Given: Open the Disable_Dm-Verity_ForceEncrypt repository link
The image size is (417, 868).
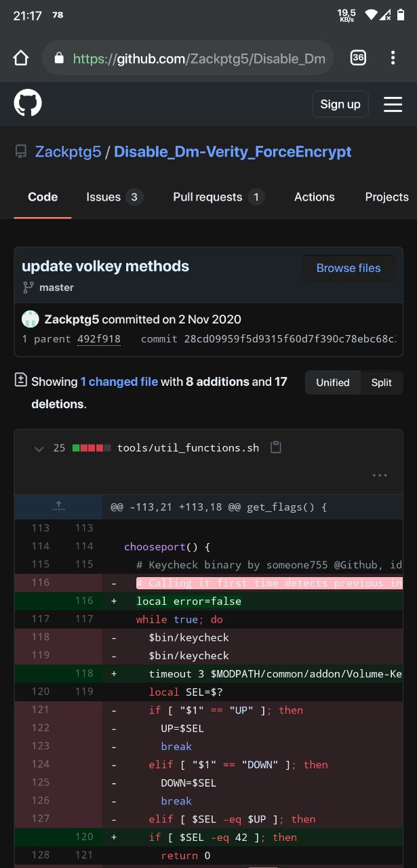Looking at the screenshot, I should [233, 152].
